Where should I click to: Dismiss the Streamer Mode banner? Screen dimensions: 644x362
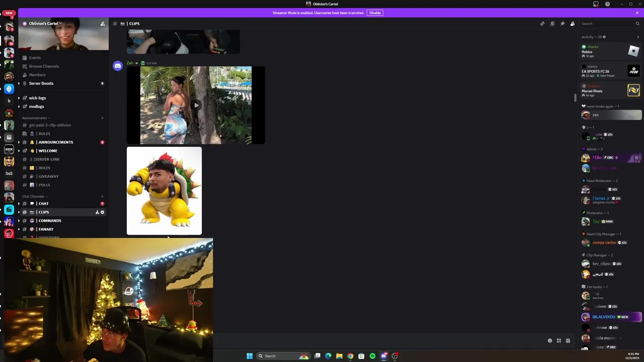click(637, 13)
